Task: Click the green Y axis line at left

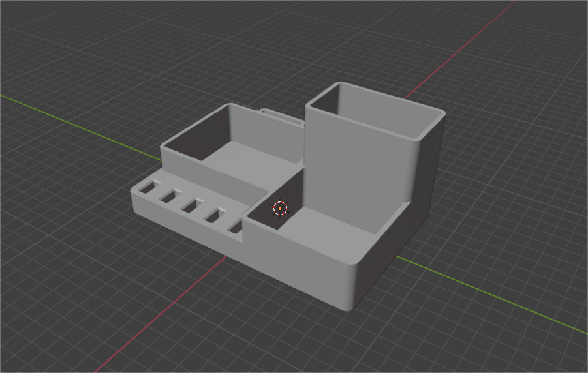Action: pyautogui.click(x=65, y=119)
